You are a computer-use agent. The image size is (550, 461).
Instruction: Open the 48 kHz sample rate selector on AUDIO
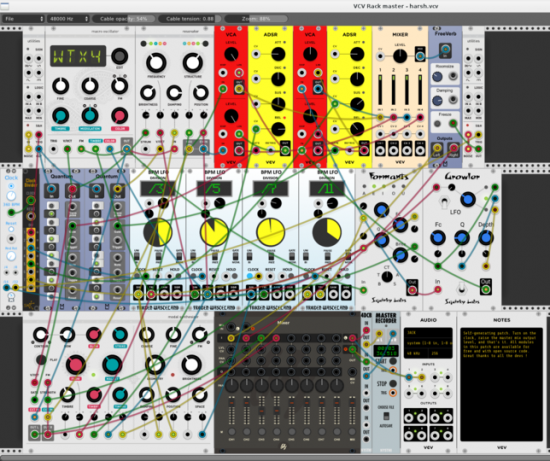(416, 354)
